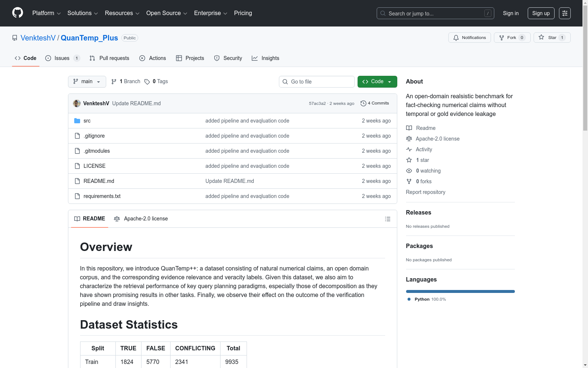Click the open-book Readme icon in About

pos(409,128)
